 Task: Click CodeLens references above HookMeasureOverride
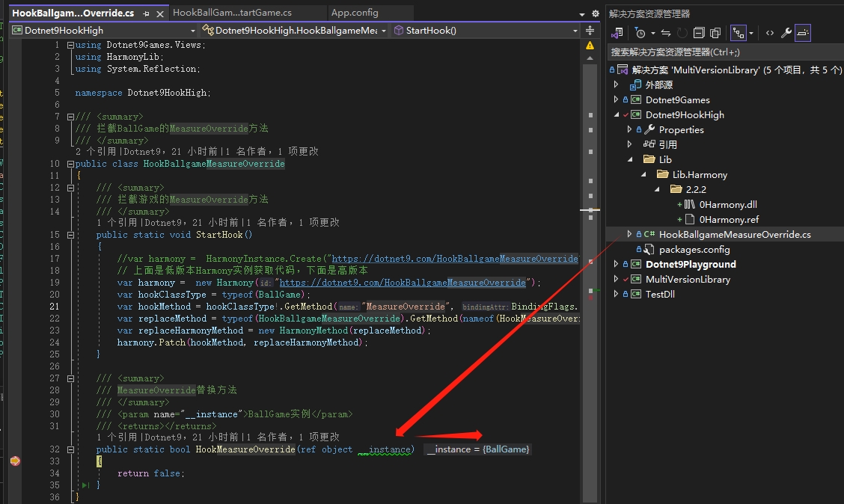(x=117, y=437)
